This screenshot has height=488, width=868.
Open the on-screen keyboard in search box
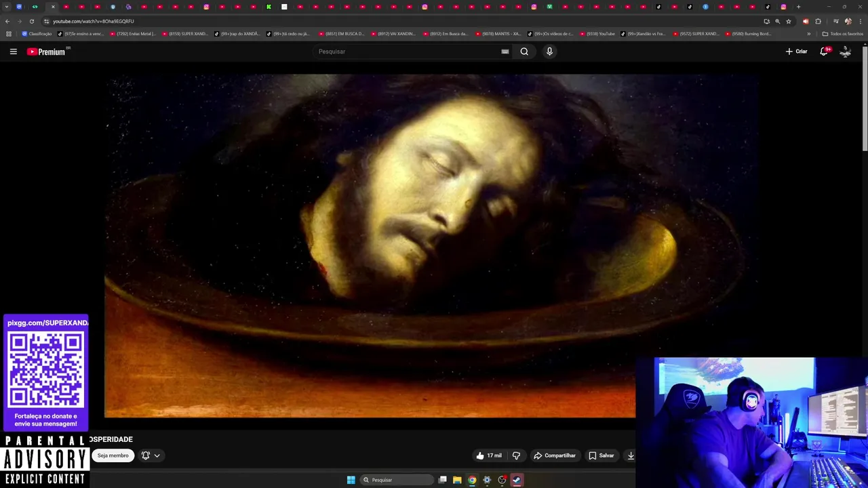point(505,52)
